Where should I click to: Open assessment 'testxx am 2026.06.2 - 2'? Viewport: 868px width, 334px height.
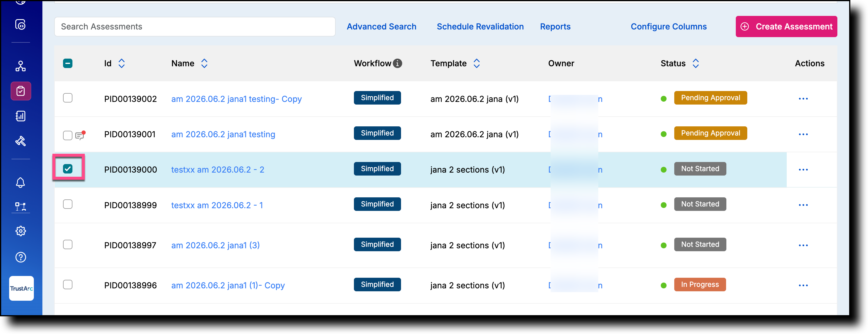[218, 170]
